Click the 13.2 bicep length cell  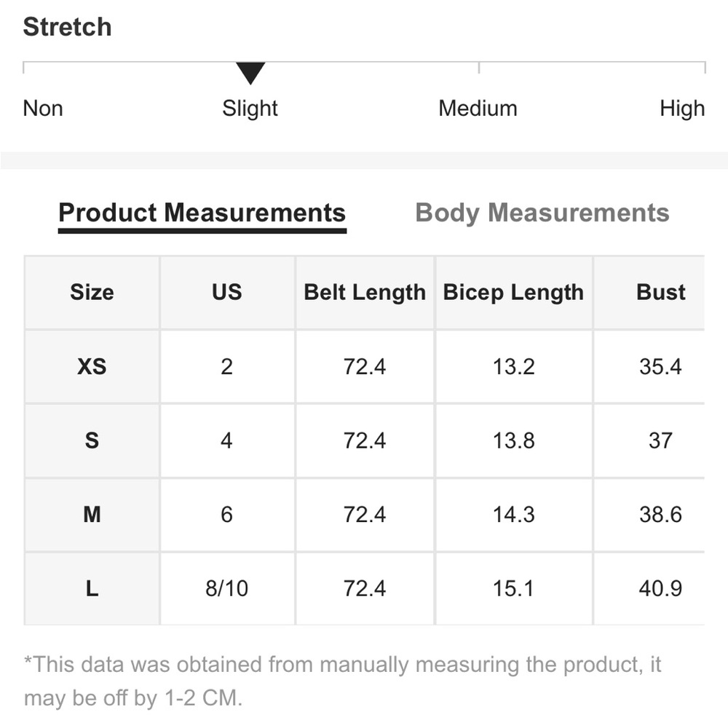(513, 366)
